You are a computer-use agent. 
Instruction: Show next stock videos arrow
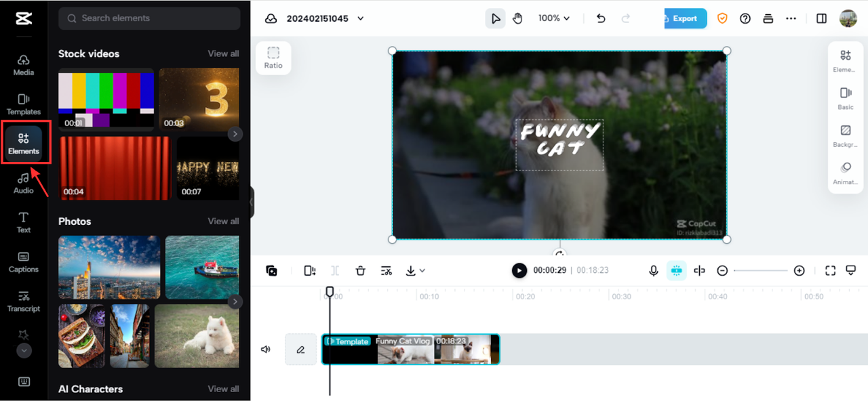[235, 134]
